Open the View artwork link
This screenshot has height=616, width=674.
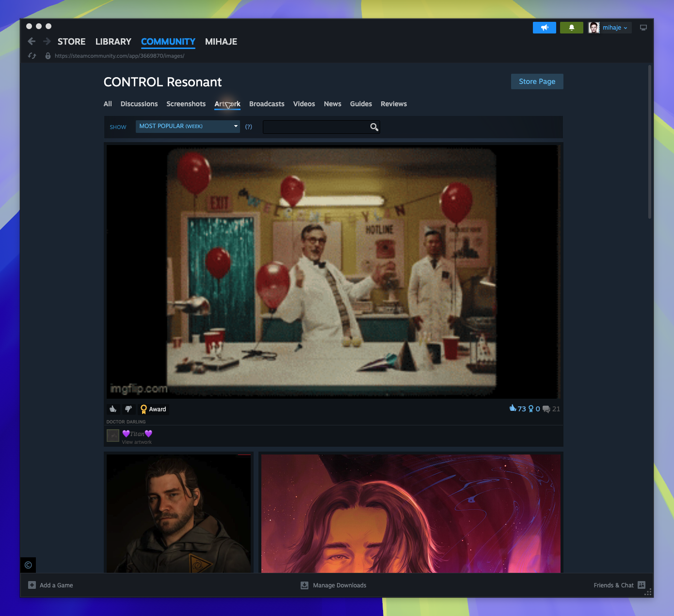137,442
